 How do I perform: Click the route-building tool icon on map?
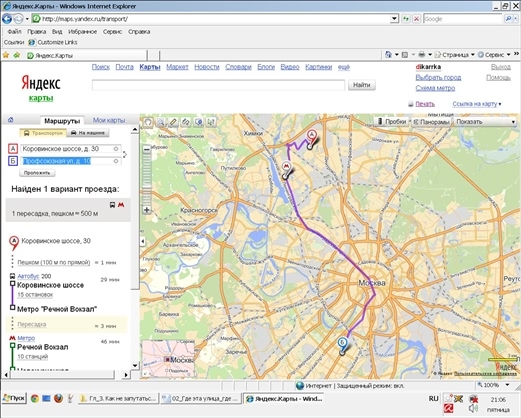click(186, 122)
